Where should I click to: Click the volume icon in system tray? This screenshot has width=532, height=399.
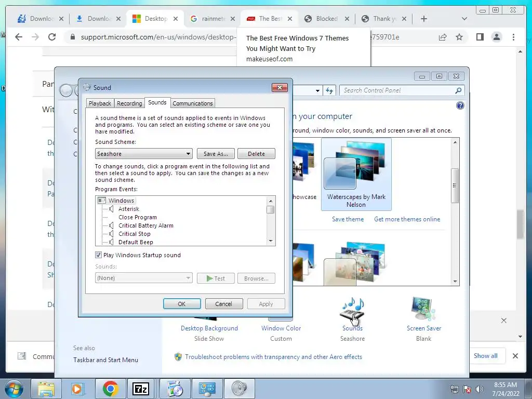point(480,389)
